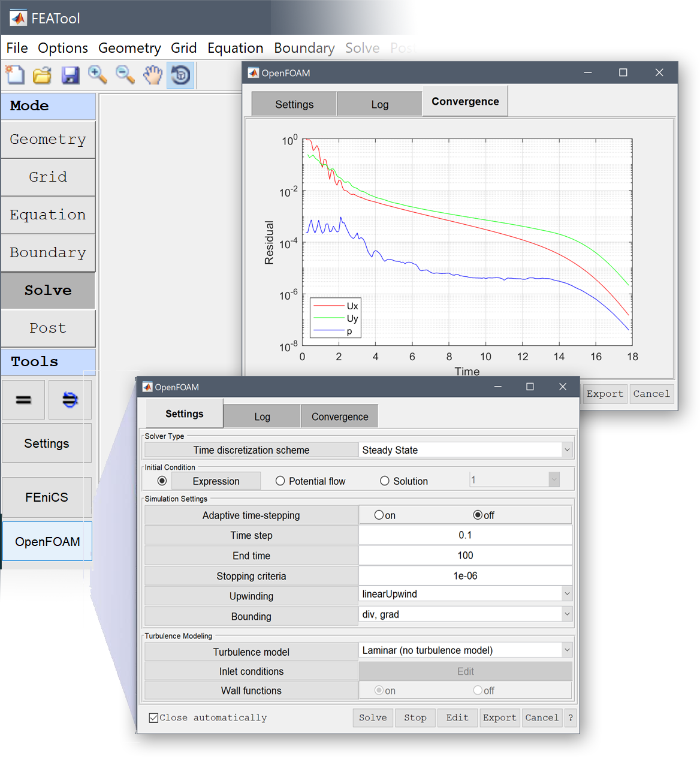Click the Inlet conditions Edit button
Image resolution: width=700 pixels, height=757 pixels.
[465, 671]
